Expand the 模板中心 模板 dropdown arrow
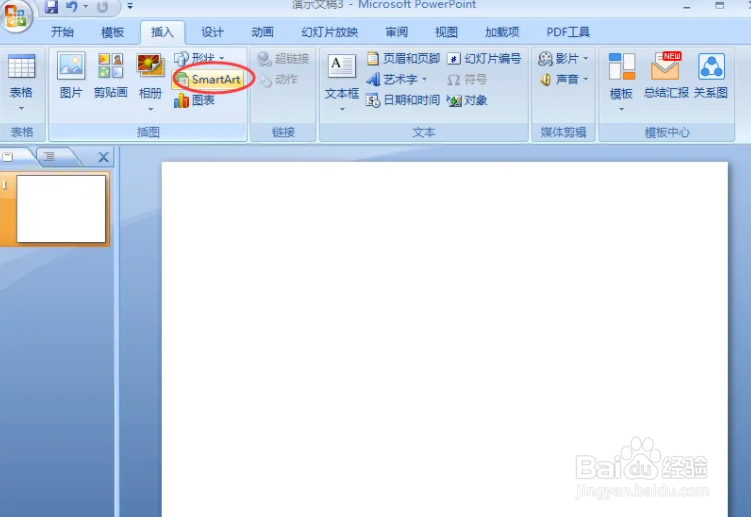Image resolution: width=751 pixels, height=517 pixels. pos(621,110)
